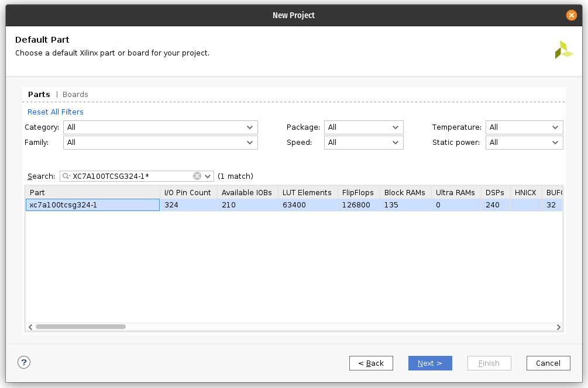Click the Back button
This screenshot has width=588, height=388.
pos(371,363)
